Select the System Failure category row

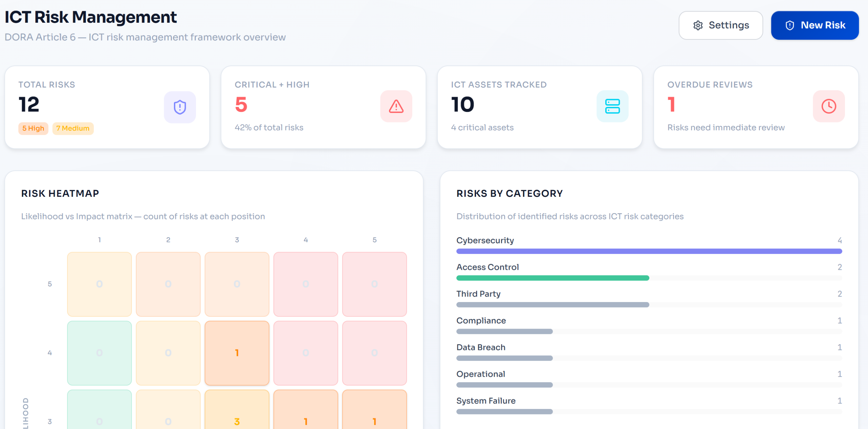pyautogui.click(x=486, y=401)
